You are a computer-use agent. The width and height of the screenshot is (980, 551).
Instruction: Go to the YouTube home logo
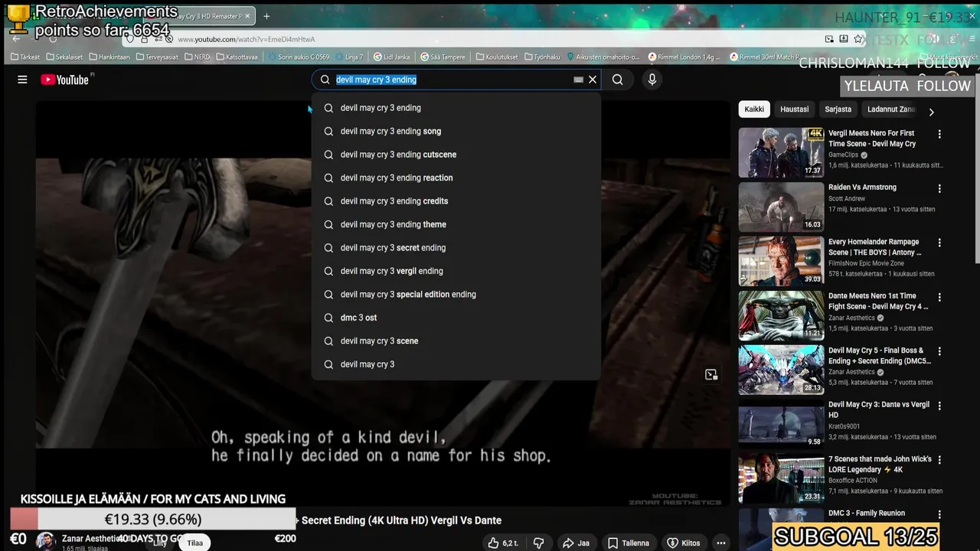point(65,80)
